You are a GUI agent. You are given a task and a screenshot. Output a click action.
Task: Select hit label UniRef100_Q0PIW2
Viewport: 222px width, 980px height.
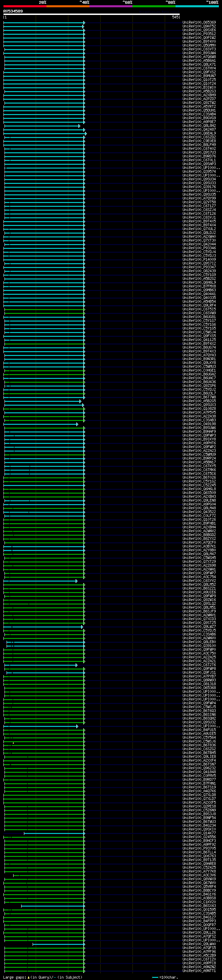199,38
